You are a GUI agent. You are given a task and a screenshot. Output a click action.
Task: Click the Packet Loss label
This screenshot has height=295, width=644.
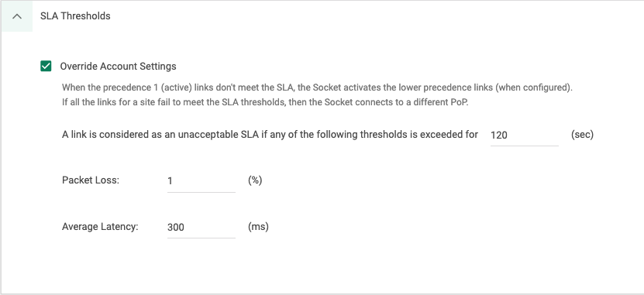tap(91, 180)
